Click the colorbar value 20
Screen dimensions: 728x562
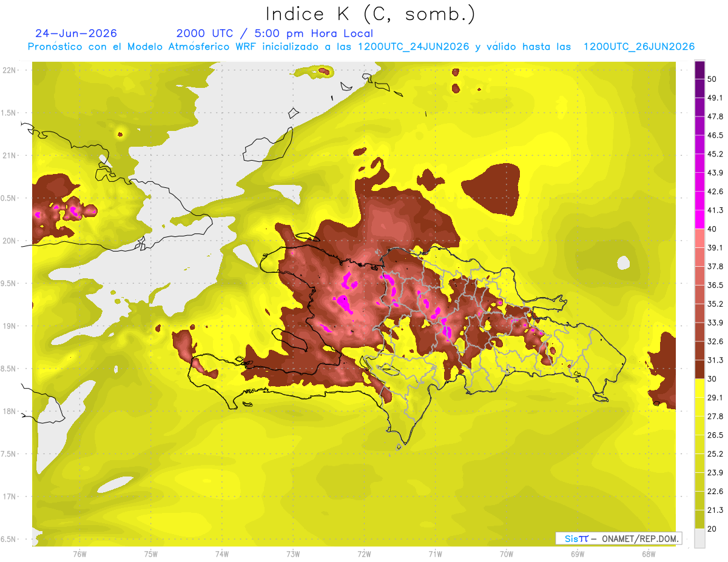(713, 529)
